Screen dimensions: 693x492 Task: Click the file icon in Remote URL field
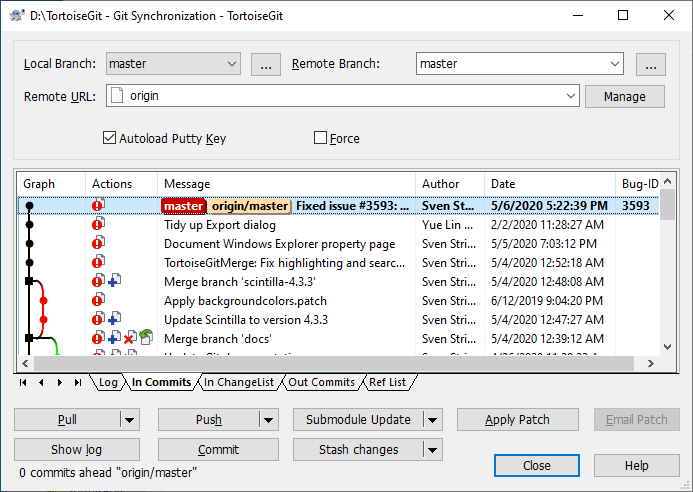[116, 96]
